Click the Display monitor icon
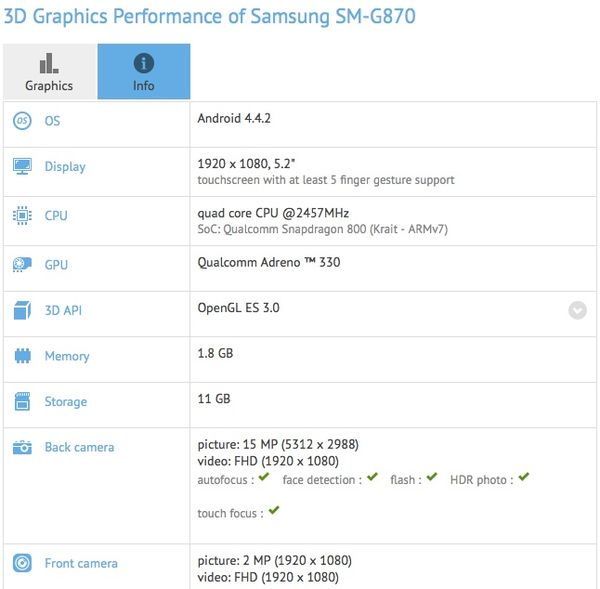This screenshot has height=589, width=600. pos(22,166)
